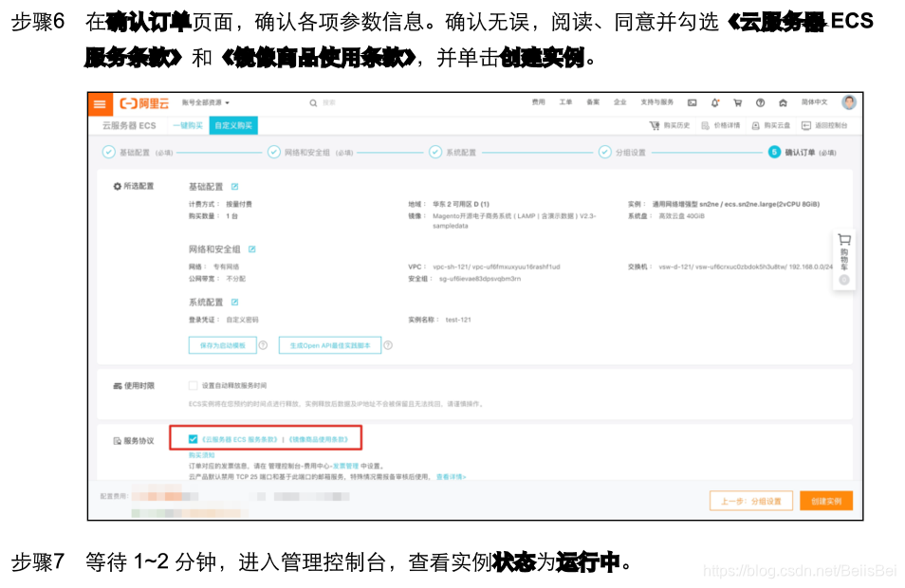905x588 pixels.
Task: Click the 购买须知 link
Action: pos(201,455)
